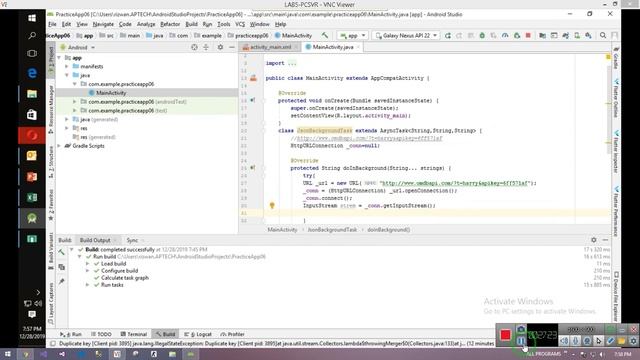Click the red Stop icon in Android Studio toolbar
Image resolution: width=640 pixels, height=360 pixels.
pos(528,36)
